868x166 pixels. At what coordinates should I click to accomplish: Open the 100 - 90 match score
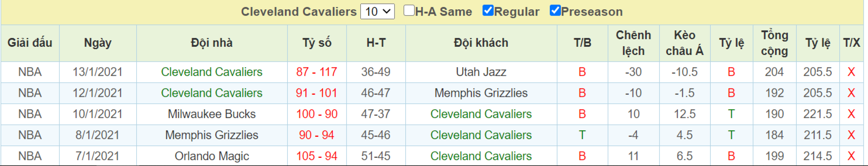click(x=317, y=114)
